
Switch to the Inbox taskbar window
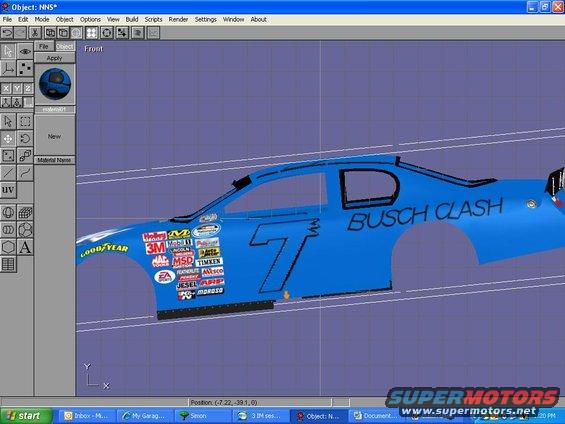coord(87,416)
